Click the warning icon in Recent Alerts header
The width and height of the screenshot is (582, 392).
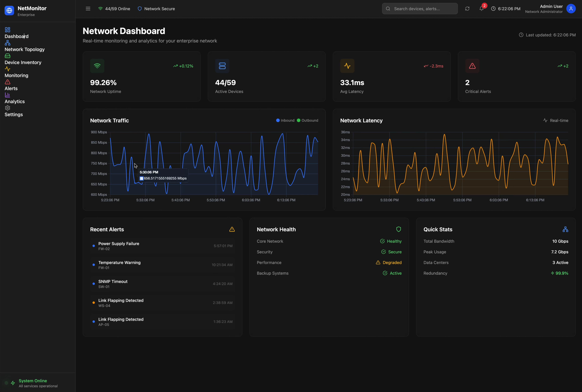[232, 229]
